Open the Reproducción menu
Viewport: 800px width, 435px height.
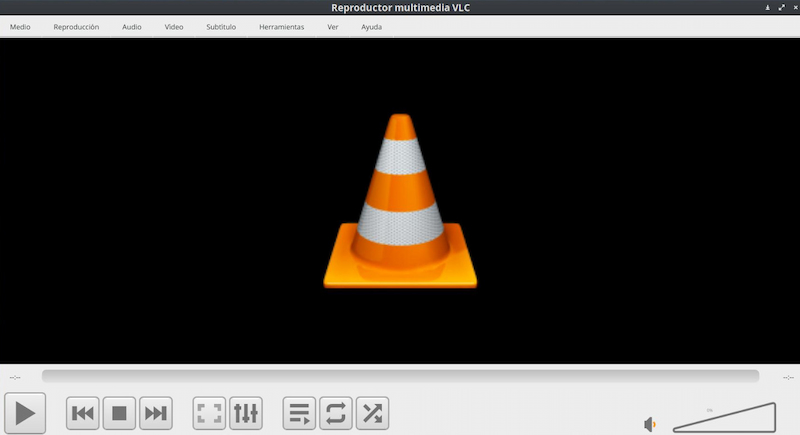click(76, 27)
